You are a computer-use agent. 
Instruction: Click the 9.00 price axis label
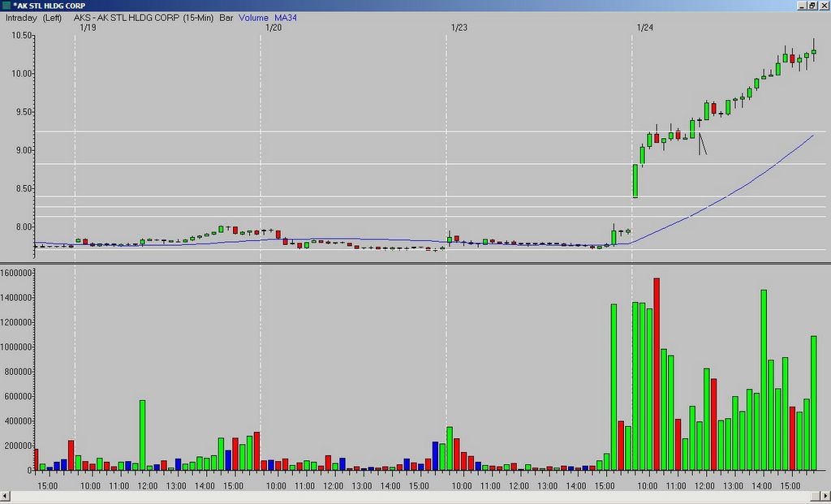point(24,150)
